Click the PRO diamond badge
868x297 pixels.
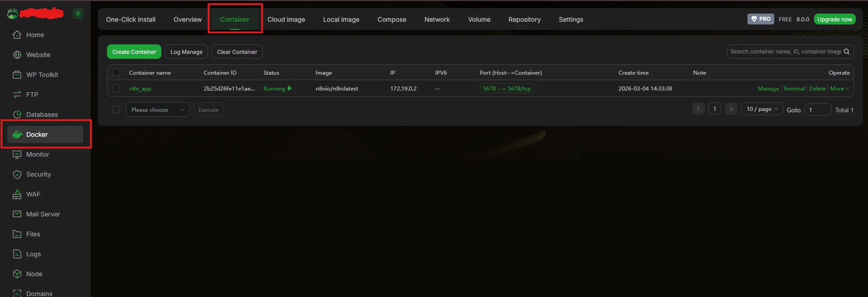(x=760, y=19)
